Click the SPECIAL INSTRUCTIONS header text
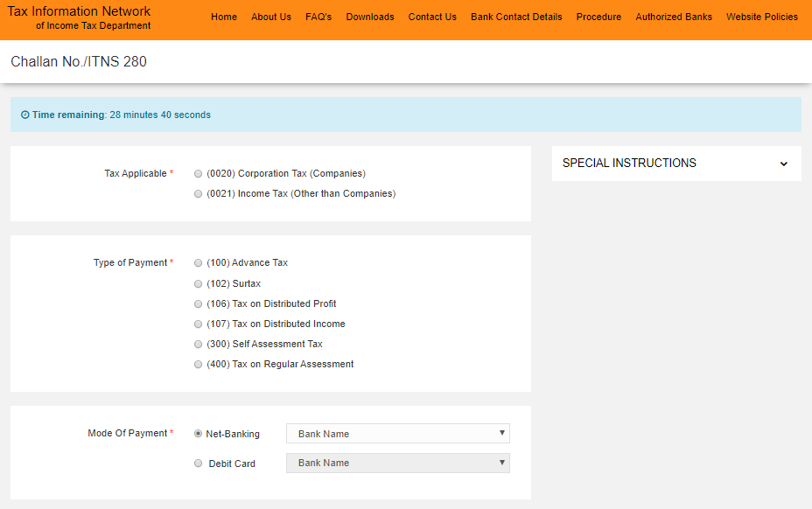The width and height of the screenshot is (812, 509). tap(629, 164)
